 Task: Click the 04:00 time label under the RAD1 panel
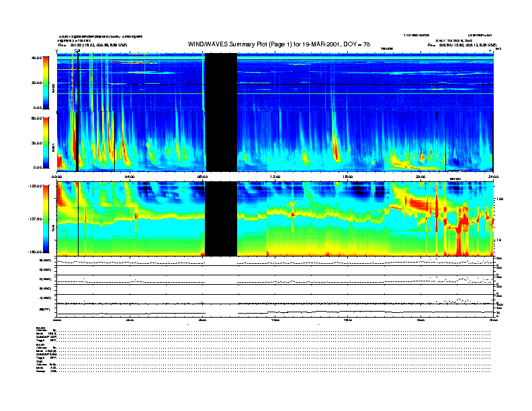(130, 177)
